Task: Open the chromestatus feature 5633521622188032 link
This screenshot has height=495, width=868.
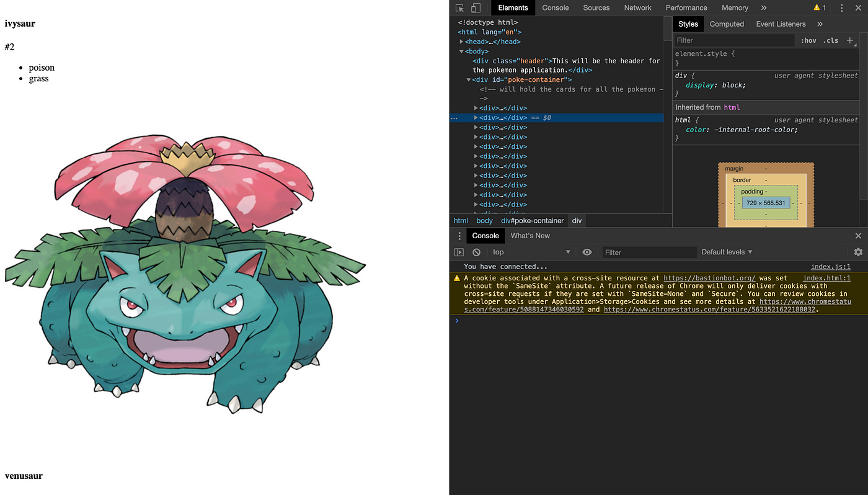Action: (710, 310)
